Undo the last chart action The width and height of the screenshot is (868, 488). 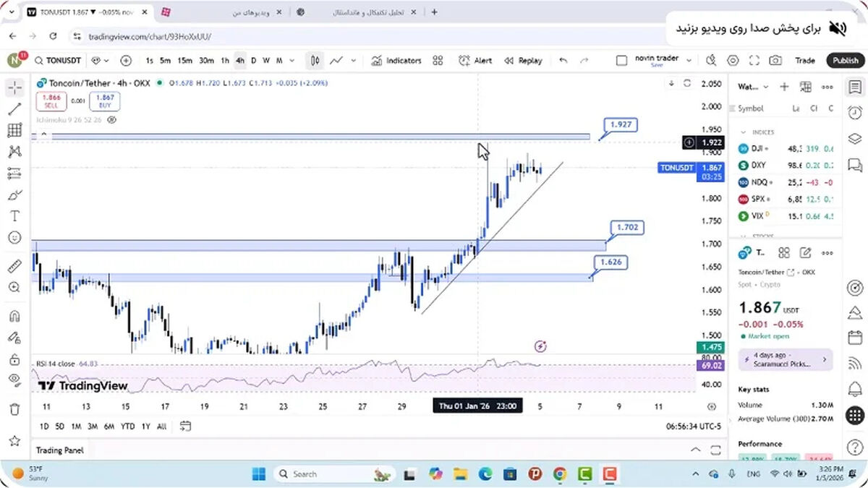coord(563,61)
